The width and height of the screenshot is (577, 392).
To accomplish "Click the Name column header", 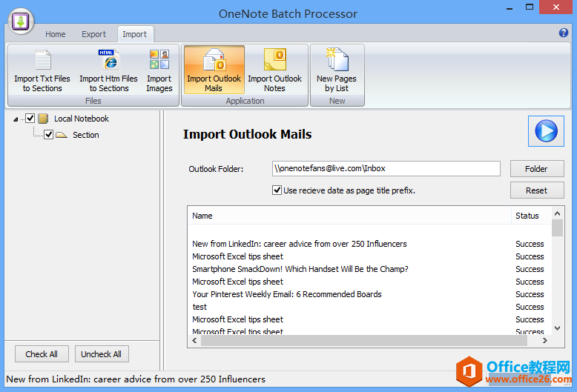I will [349, 216].
